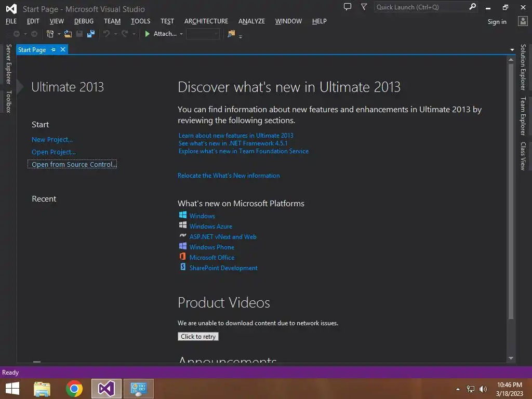Click the Navigate Backward toolbar icon
This screenshot has width=532, height=399.
[16, 34]
